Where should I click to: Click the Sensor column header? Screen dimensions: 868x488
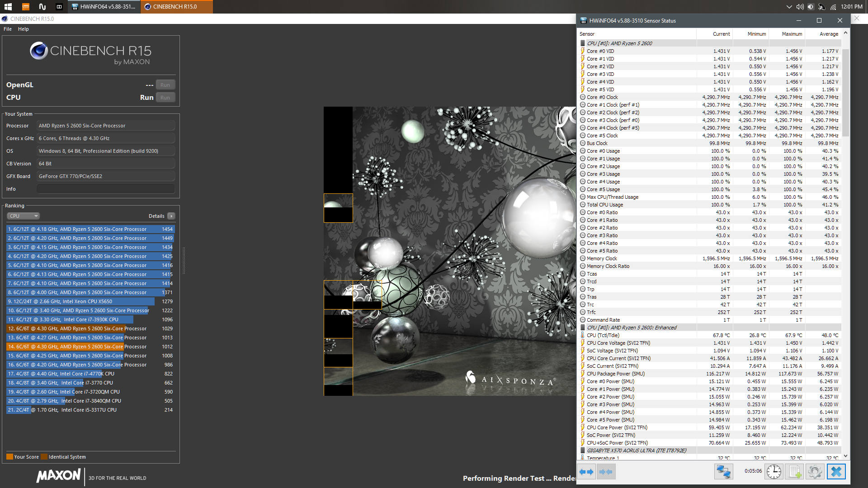(637, 34)
